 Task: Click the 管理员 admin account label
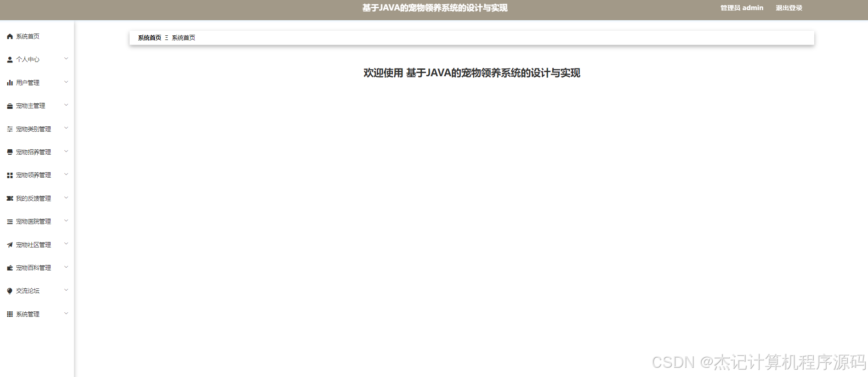point(742,8)
